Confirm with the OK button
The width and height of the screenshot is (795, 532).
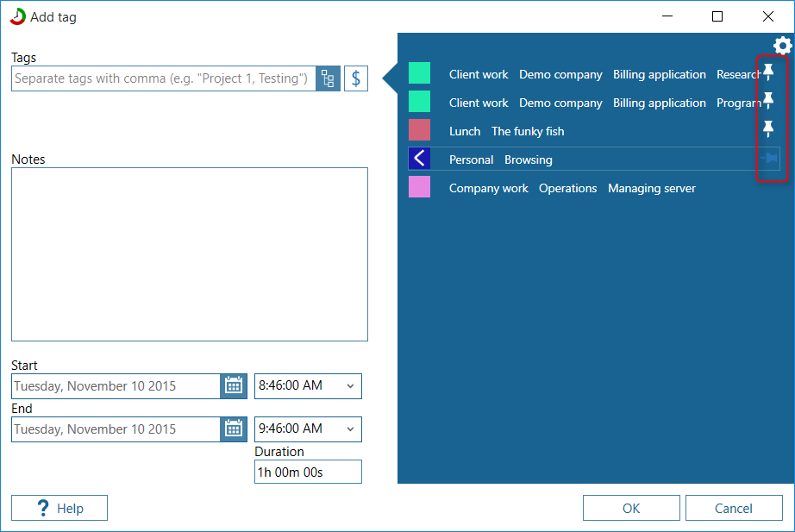click(x=631, y=508)
